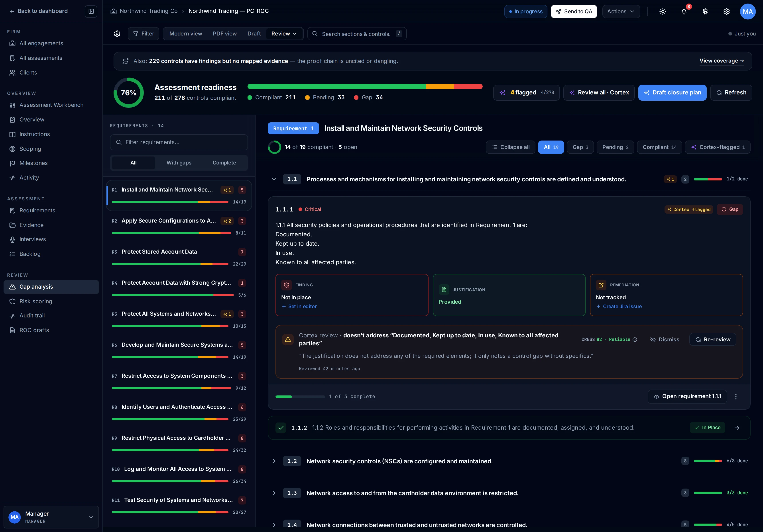Screen dimensions: 763x532
Task: Toggle the sidebar collapse icon
Action: pyautogui.click(x=91, y=11)
